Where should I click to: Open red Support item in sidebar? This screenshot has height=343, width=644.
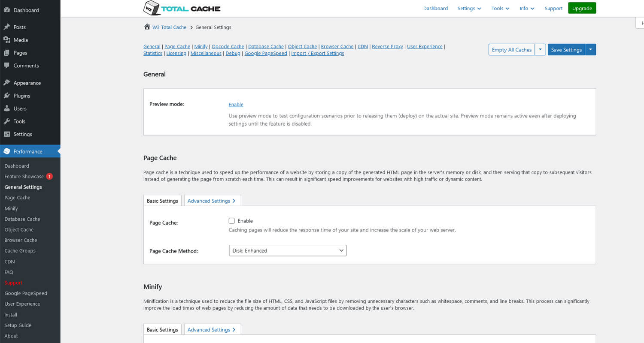coord(13,283)
